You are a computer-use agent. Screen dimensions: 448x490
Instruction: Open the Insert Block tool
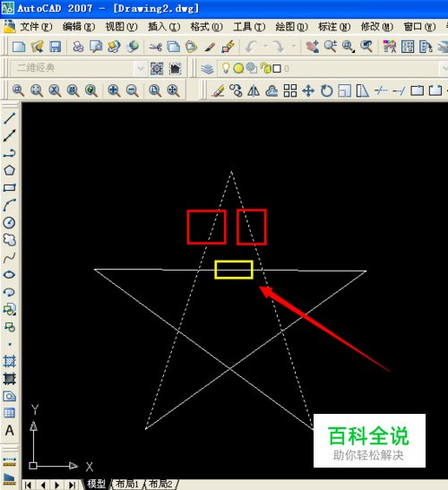click(9, 309)
